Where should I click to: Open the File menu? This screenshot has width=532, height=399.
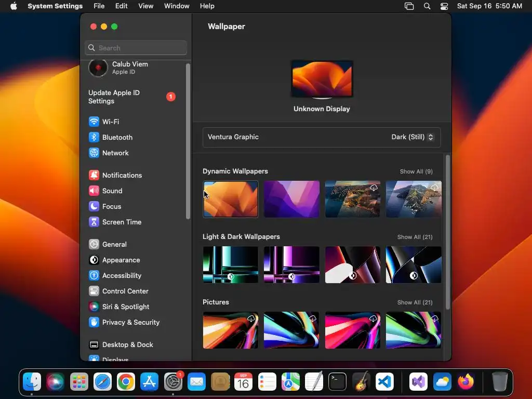click(99, 6)
